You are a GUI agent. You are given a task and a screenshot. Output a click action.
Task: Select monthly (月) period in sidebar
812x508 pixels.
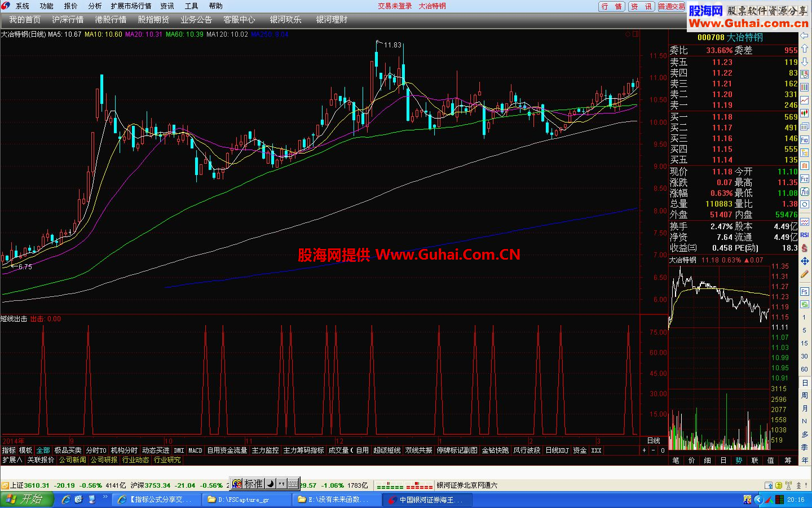[805, 409]
